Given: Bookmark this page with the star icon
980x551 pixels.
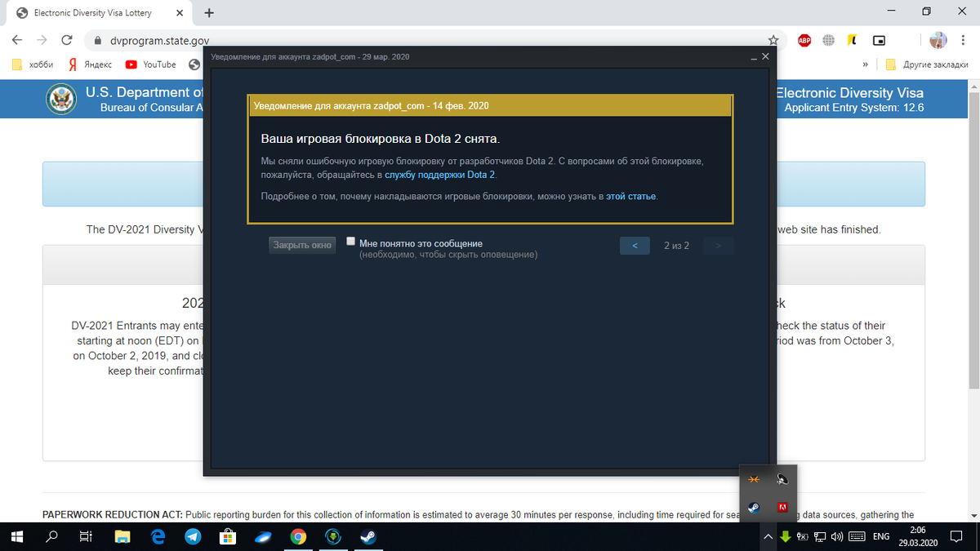Looking at the screenshot, I should 772,40.
